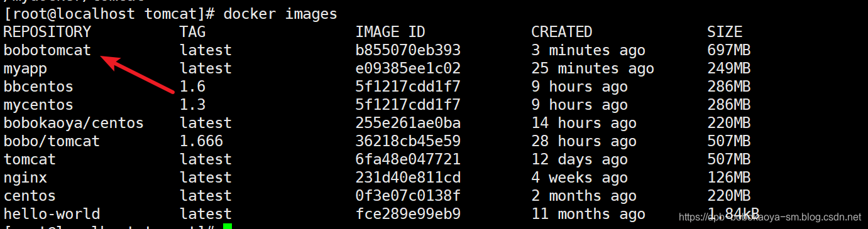Select image ID e09385ee1c02
The image size is (868, 229).
click(x=408, y=68)
